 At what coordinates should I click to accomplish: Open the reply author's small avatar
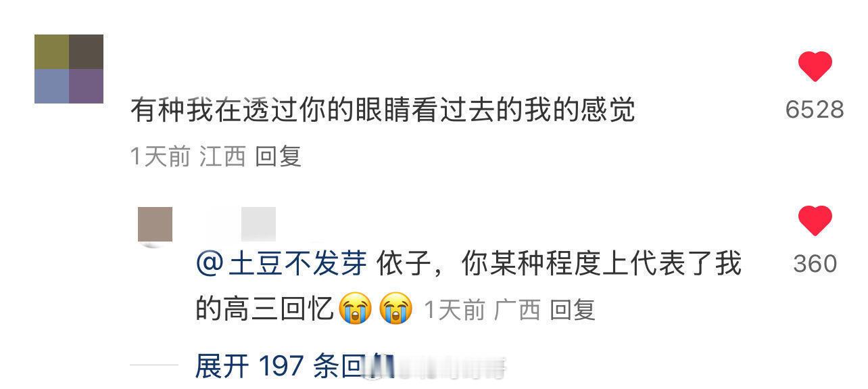click(155, 225)
